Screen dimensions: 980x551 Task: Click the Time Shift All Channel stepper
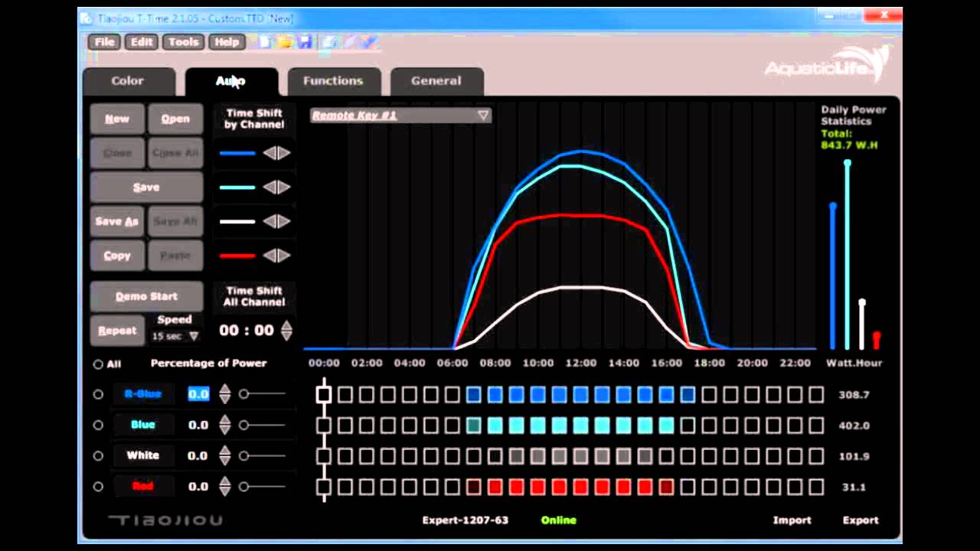coord(286,331)
